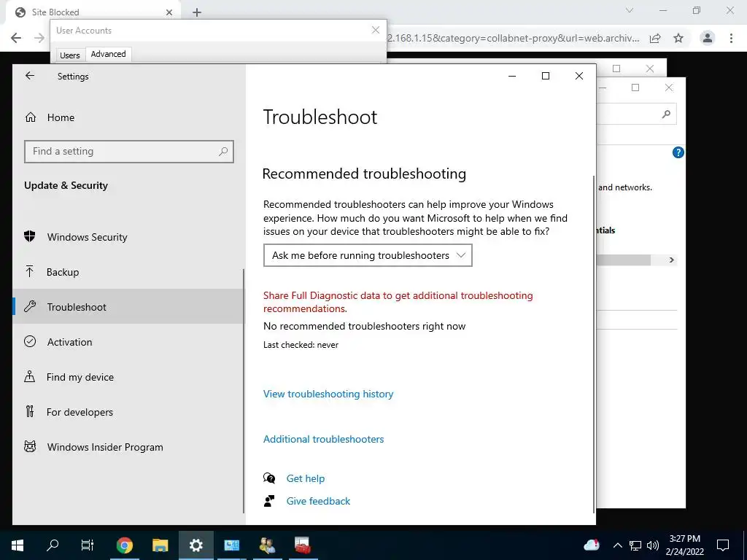Click right arrow of background horizontal scrollbar

point(672,260)
